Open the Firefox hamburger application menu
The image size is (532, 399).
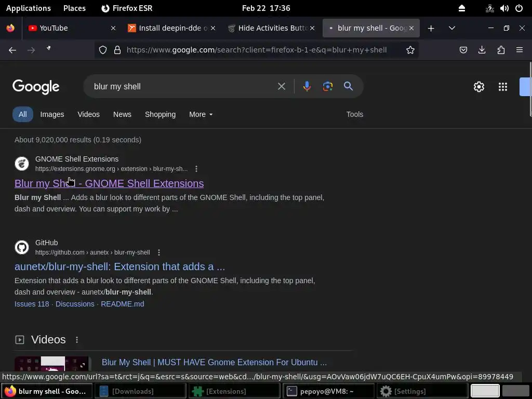pos(520,50)
